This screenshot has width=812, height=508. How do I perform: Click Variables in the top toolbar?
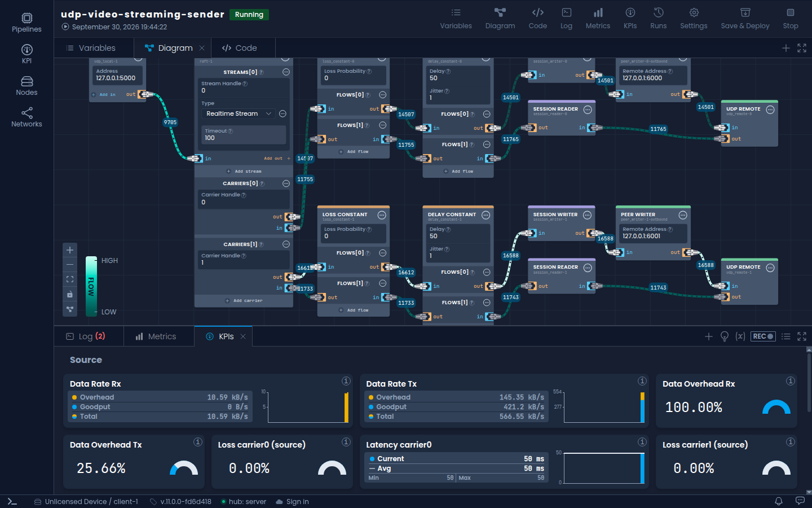coord(456,19)
